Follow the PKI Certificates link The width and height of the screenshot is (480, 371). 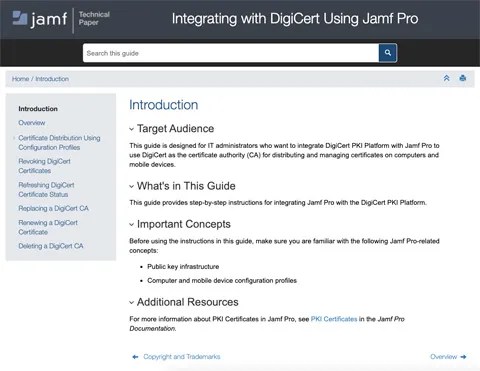(x=334, y=319)
